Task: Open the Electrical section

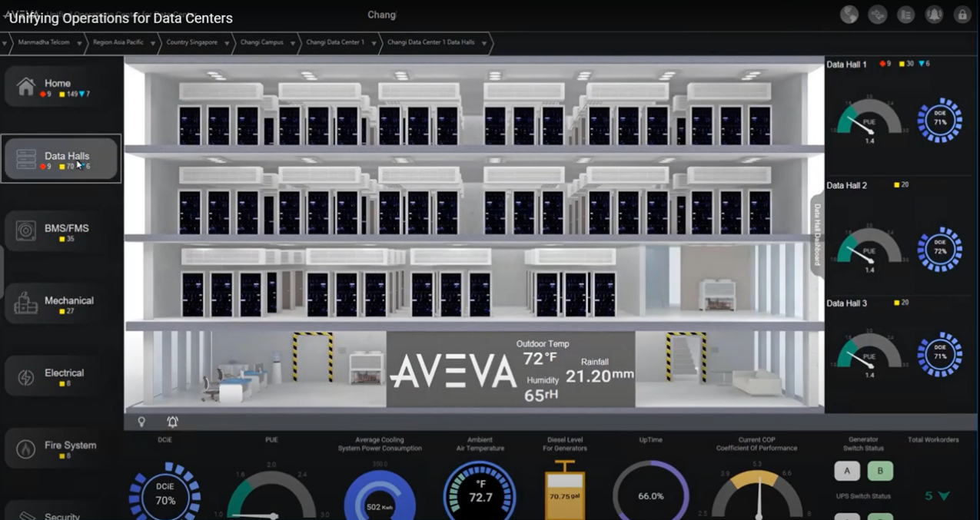Action: (62, 376)
